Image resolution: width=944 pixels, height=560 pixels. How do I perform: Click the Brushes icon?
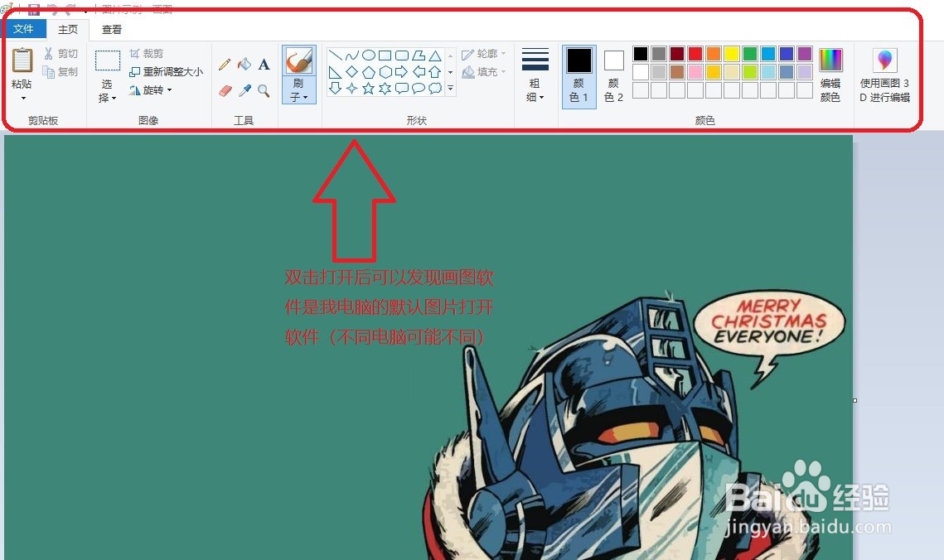coord(298,60)
